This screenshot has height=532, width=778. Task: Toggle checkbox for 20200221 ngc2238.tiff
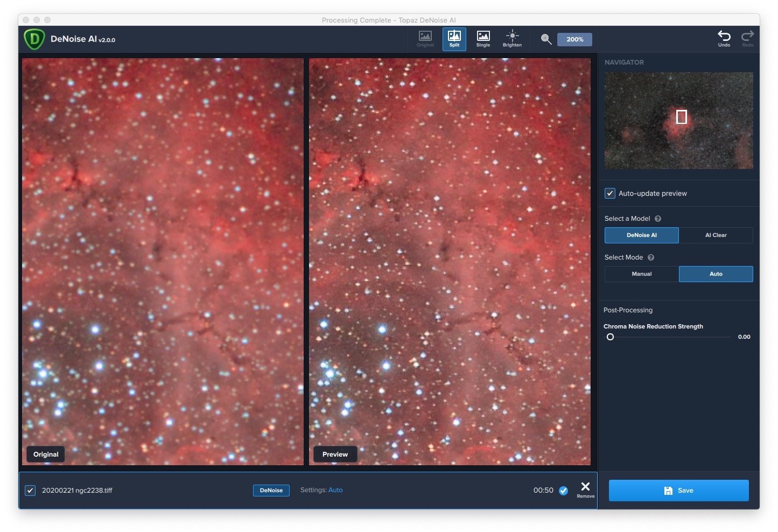point(30,491)
